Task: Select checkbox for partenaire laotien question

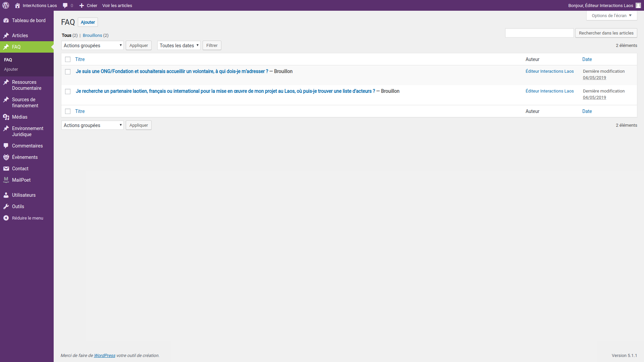Action: 68,92
